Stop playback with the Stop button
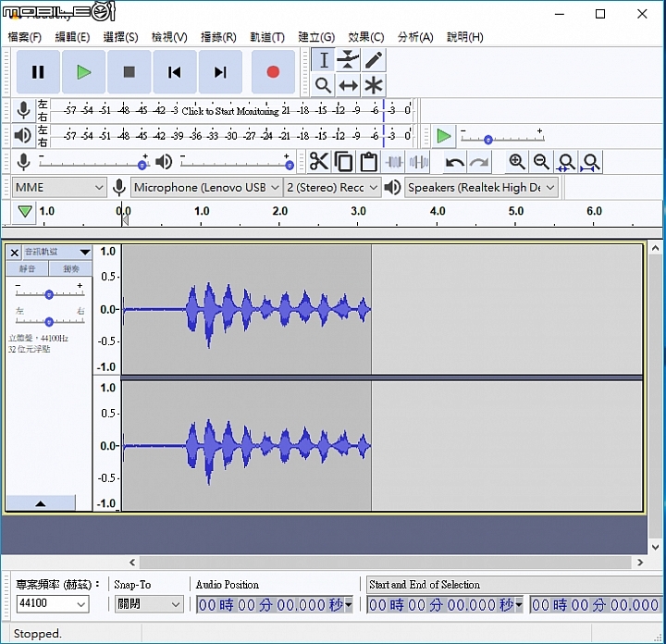 coord(129,72)
